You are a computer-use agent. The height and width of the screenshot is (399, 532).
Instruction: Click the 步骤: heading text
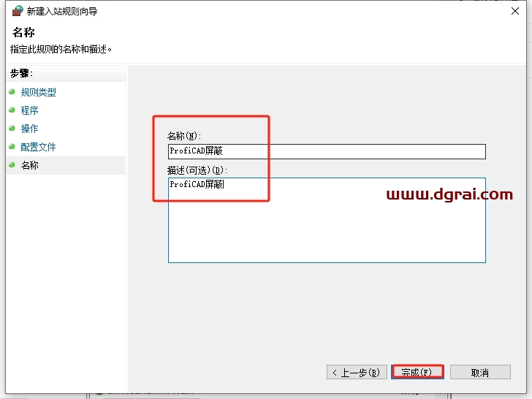click(x=21, y=73)
